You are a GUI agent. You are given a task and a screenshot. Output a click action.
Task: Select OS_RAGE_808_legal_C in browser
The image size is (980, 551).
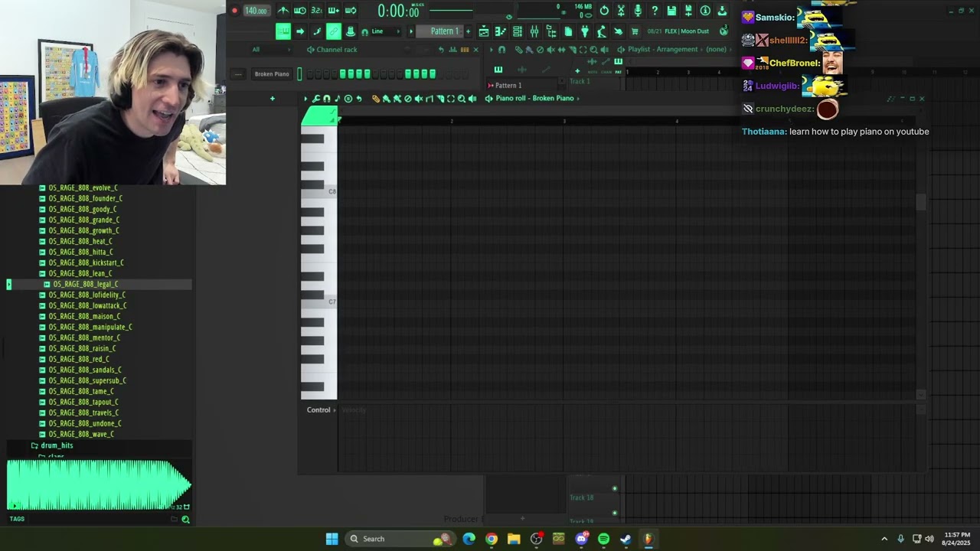[86, 284]
